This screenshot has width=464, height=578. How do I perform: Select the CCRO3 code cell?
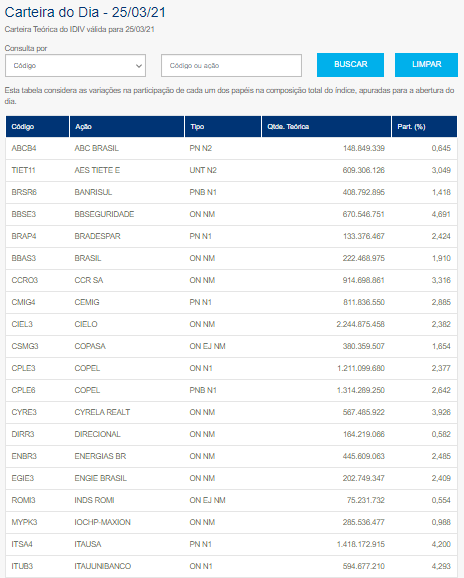tap(25, 280)
